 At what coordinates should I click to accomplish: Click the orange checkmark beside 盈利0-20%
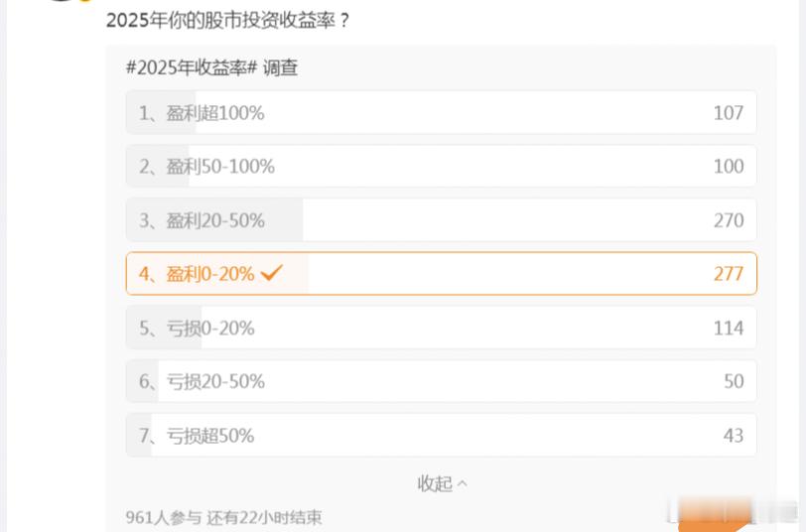coord(272,273)
